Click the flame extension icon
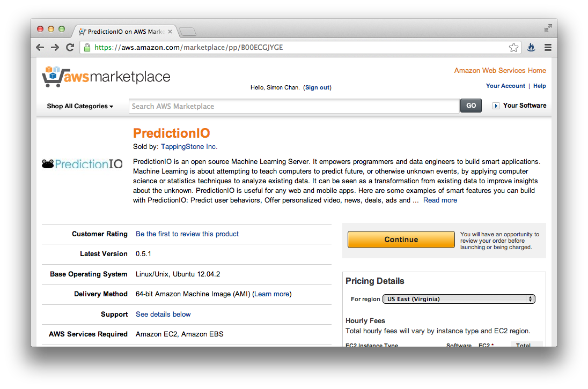The image size is (588, 389). click(531, 47)
